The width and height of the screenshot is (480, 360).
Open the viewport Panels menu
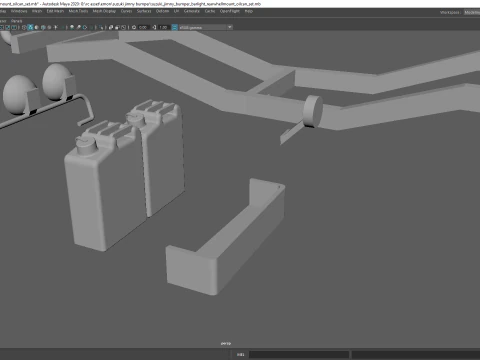click(16, 21)
